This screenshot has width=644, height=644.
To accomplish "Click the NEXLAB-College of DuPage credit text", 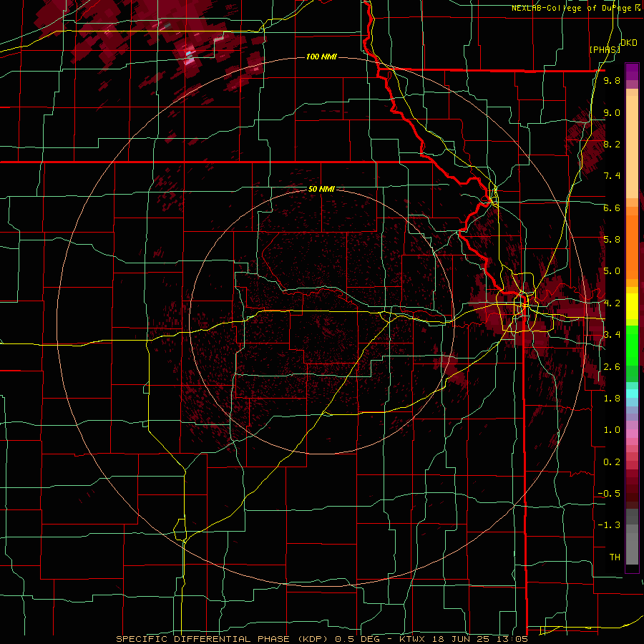I will (572, 8).
